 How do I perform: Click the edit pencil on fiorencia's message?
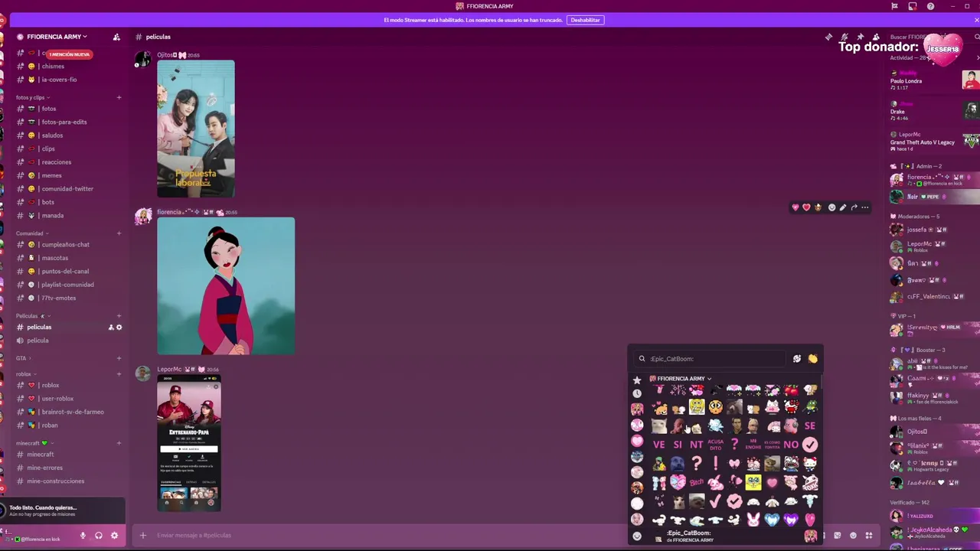point(842,207)
